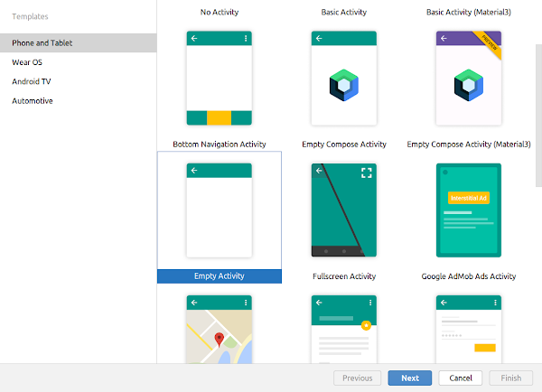This screenshot has height=392, width=542.
Task: Select the template with yellow star button
Action: pyautogui.click(x=344, y=329)
